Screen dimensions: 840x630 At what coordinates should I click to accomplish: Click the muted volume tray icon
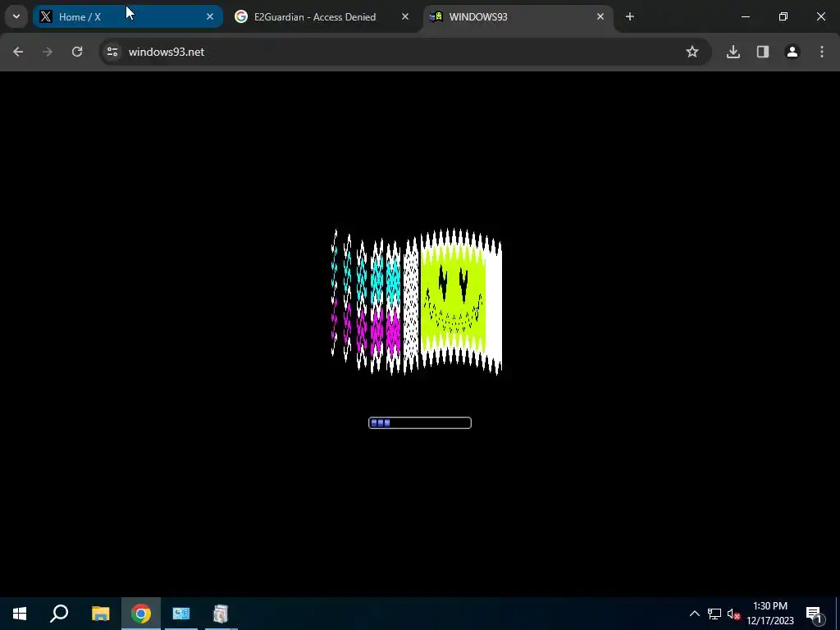coord(733,614)
